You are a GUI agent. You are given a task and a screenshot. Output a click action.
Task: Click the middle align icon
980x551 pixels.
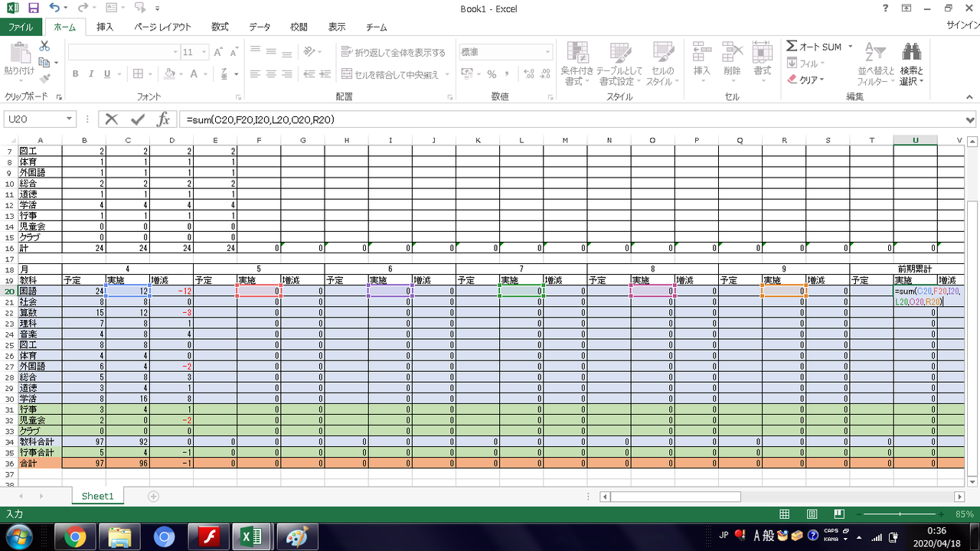point(271,52)
